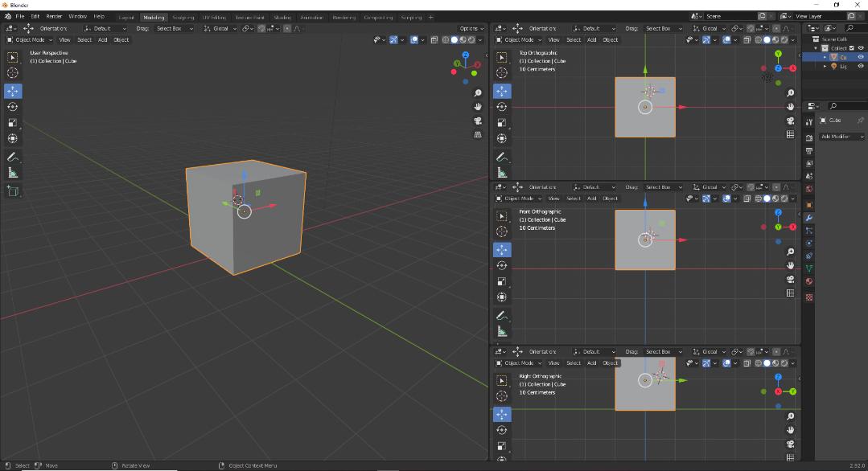Open the Orientation Default dropdown in User Perspective header
Viewport: 868px width, 471px height.
point(105,28)
